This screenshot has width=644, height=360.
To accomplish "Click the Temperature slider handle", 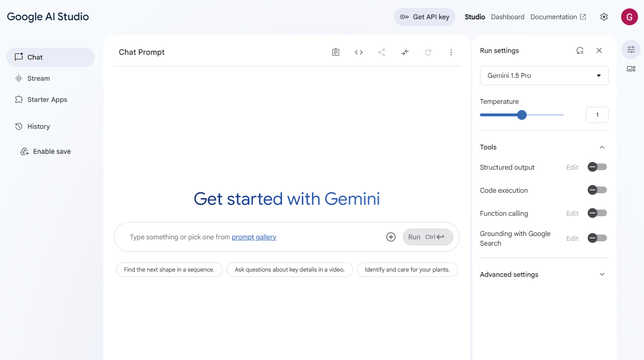I will pos(522,115).
